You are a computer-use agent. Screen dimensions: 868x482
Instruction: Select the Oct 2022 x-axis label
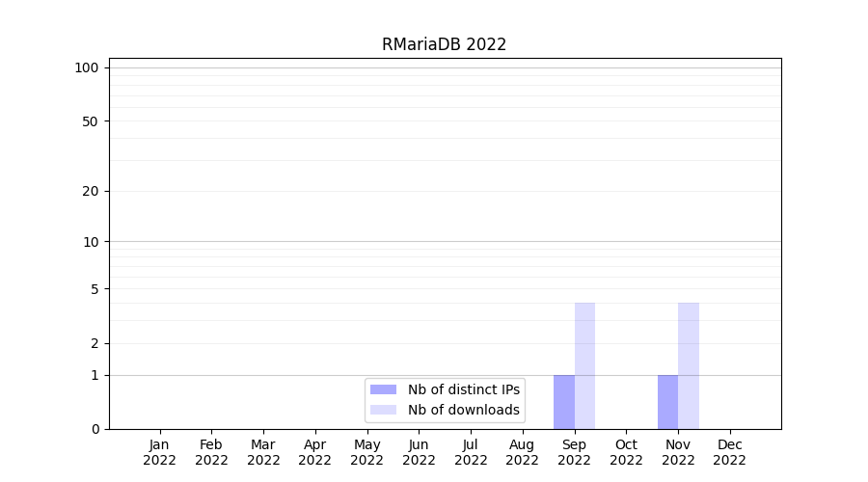click(626, 452)
